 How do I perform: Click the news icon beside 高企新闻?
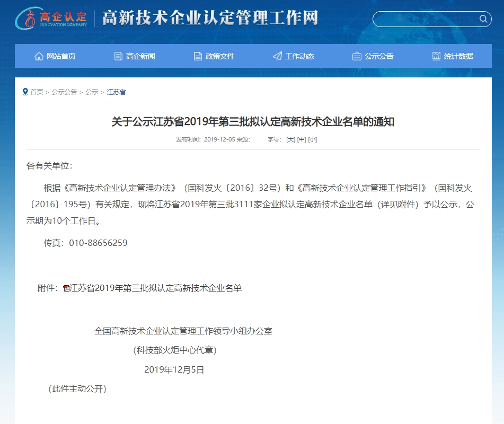point(118,56)
